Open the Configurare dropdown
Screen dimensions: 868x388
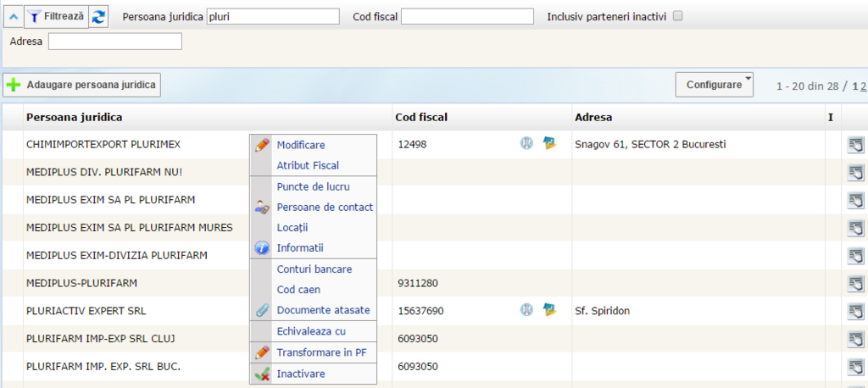[x=714, y=85]
